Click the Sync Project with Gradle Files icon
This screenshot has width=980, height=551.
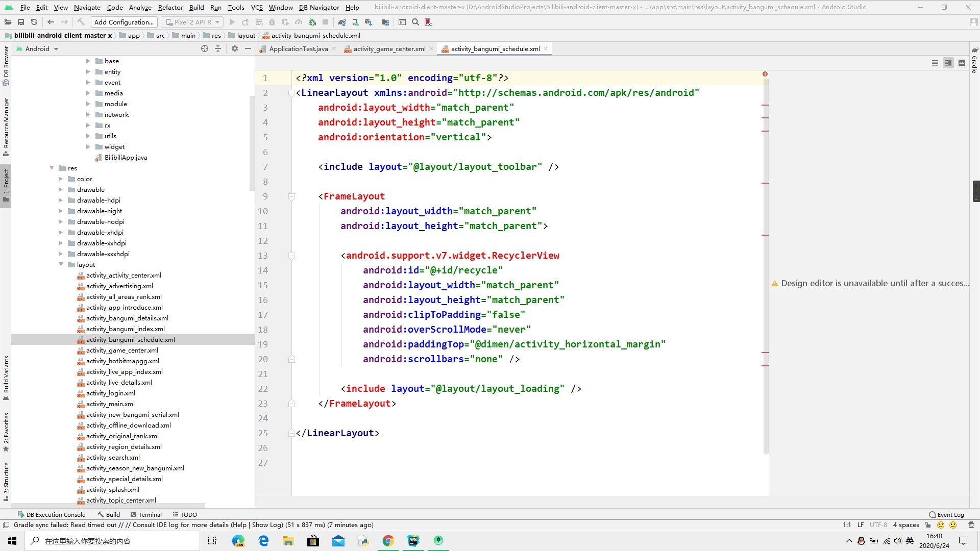342,22
